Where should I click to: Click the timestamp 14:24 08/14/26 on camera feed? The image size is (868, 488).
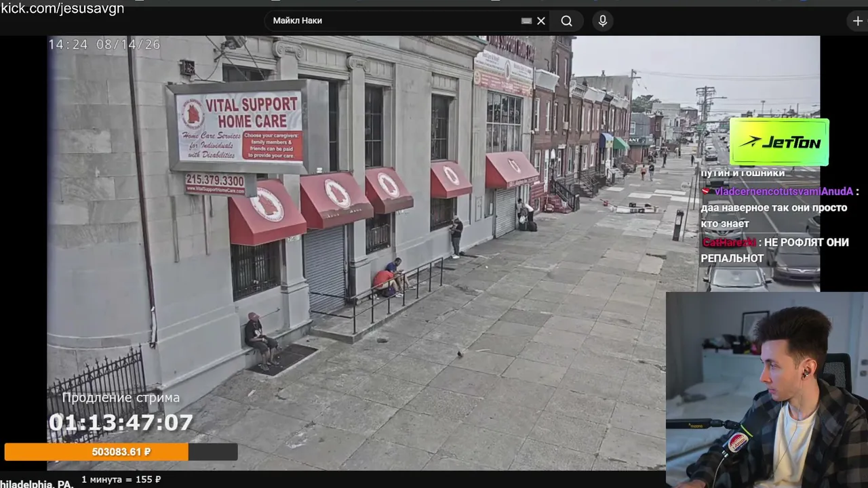pyautogui.click(x=104, y=45)
